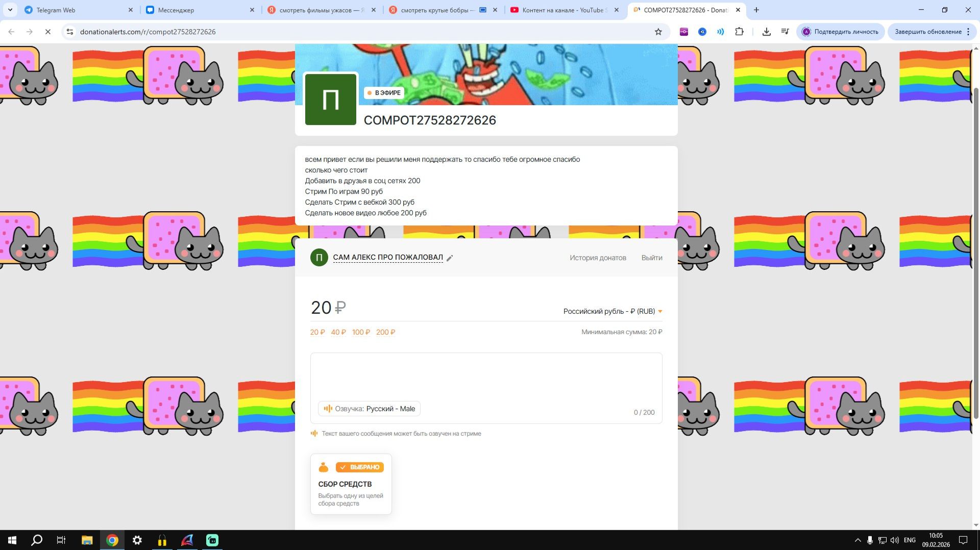The height and width of the screenshot is (550, 980).
Task: Switch to the смотреть фильмы ужасов tab
Action: click(322, 10)
